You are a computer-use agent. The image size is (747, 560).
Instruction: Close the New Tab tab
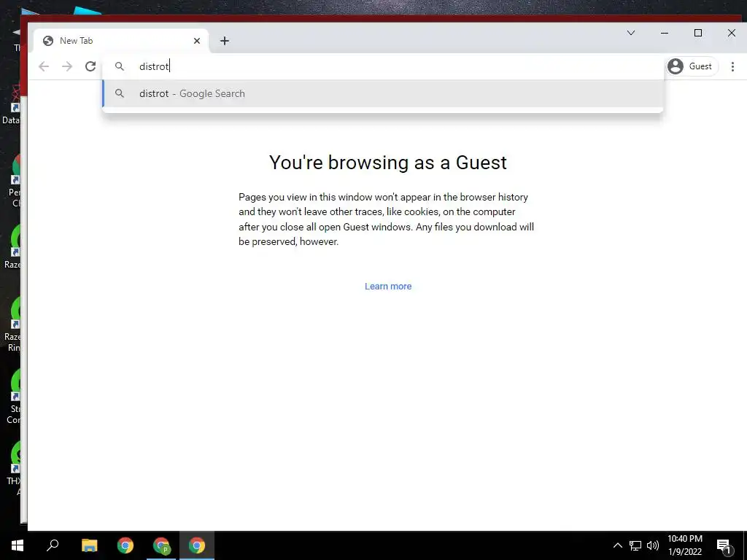197,41
